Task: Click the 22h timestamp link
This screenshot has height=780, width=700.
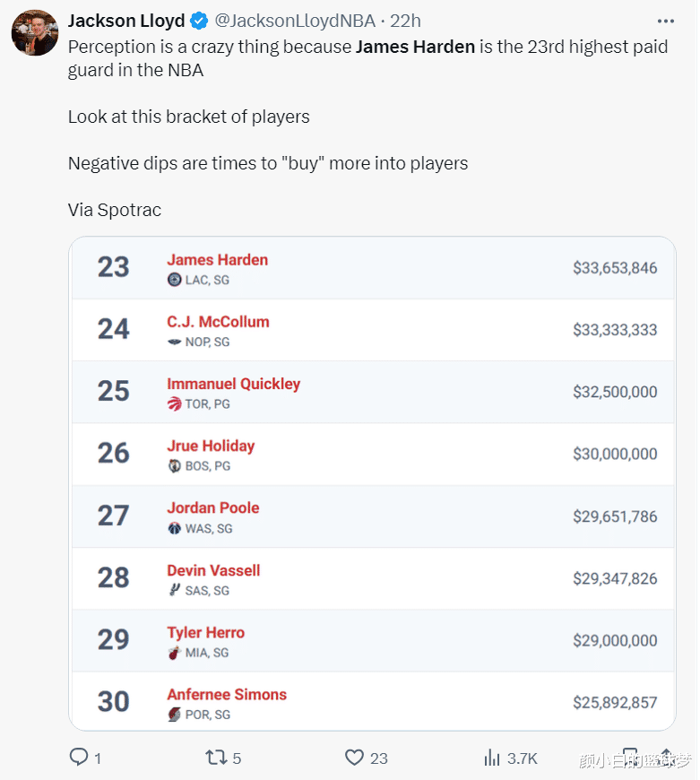Action: click(x=405, y=21)
